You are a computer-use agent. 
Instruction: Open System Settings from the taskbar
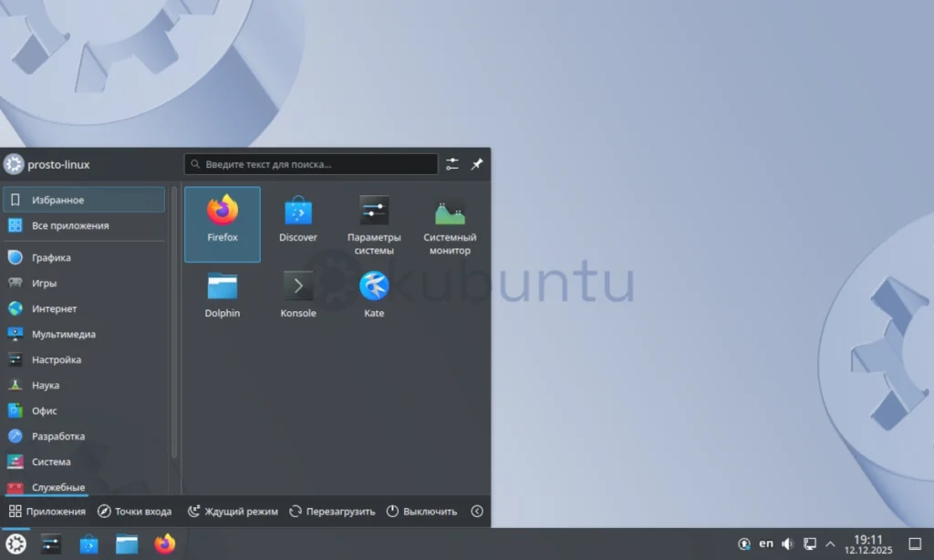51,544
